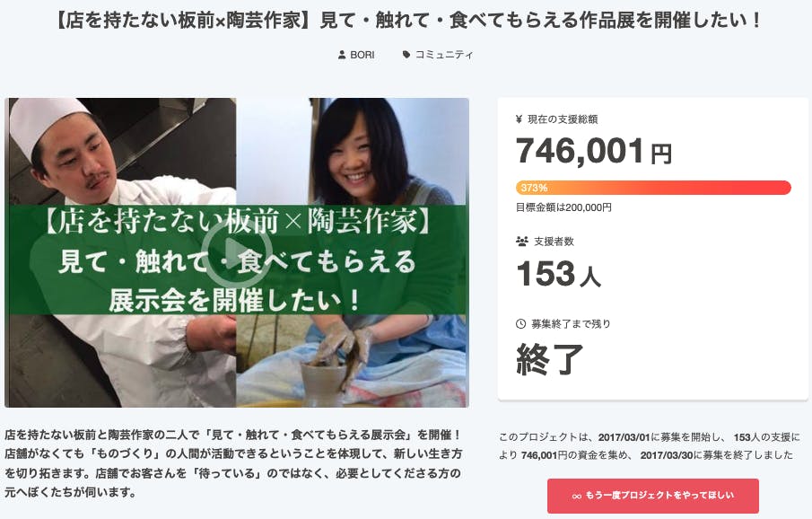The width and height of the screenshot is (812, 519).
Task: Click the 746,001円 total amount
Action: 594,151
